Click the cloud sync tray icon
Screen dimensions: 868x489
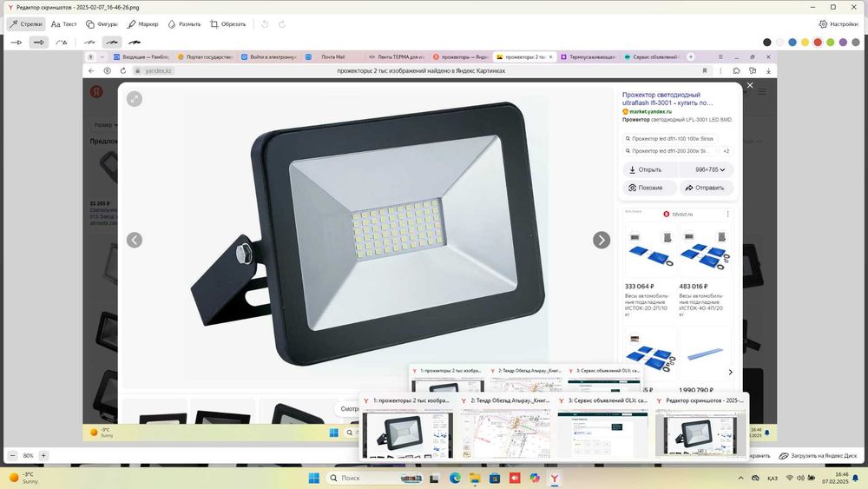(x=756, y=478)
